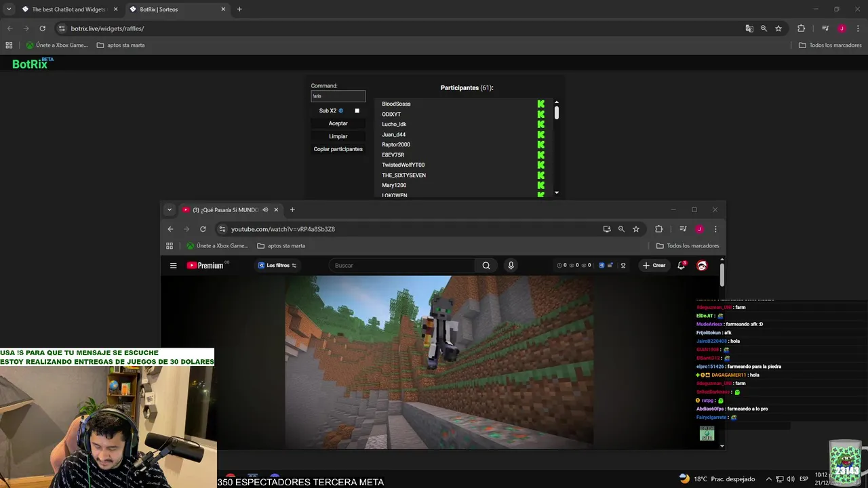Click the Minecraft video player
868x488 pixels.
click(439, 362)
